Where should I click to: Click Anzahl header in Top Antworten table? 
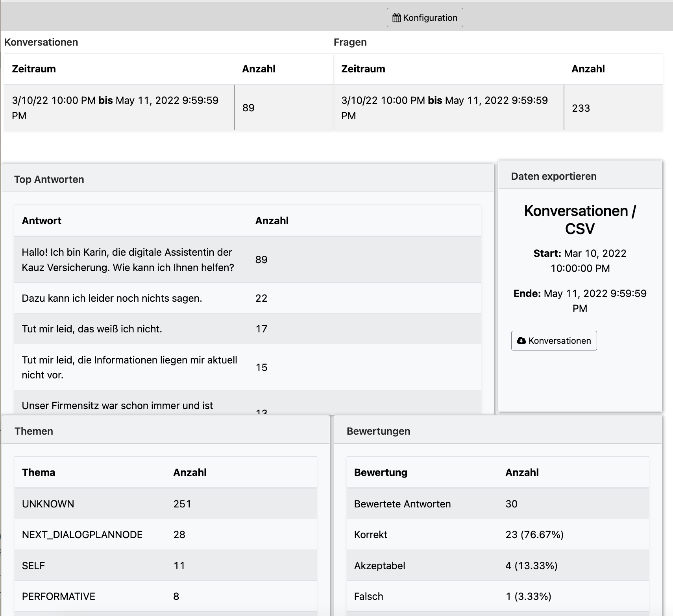pyautogui.click(x=272, y=221)
